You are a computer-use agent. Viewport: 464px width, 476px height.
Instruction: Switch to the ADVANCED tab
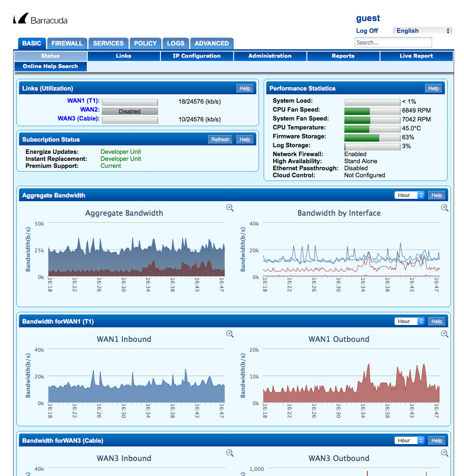pyautogui.click(x=212, y=44)
